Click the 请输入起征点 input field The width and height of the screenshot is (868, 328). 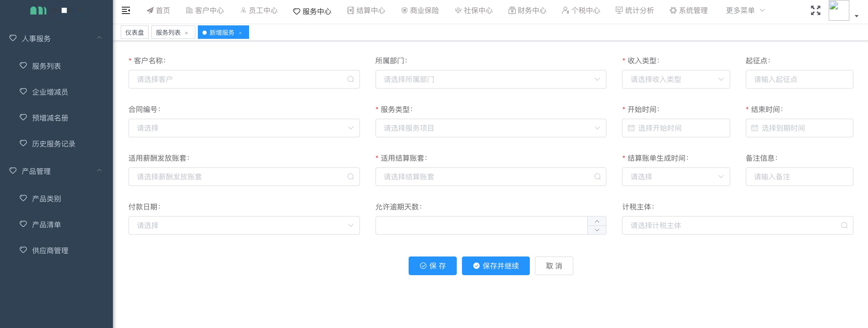click(799, 79)
